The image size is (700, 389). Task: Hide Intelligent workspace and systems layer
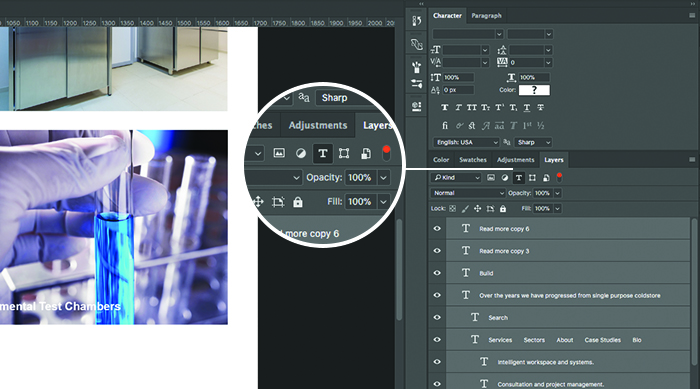click(x=437, y=362)
